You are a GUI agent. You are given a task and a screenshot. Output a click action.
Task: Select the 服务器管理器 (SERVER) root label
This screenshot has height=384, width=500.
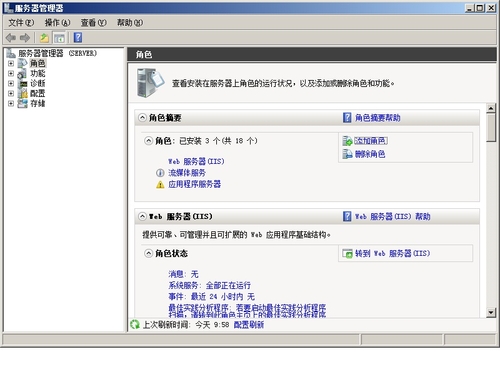coord(58,53)
